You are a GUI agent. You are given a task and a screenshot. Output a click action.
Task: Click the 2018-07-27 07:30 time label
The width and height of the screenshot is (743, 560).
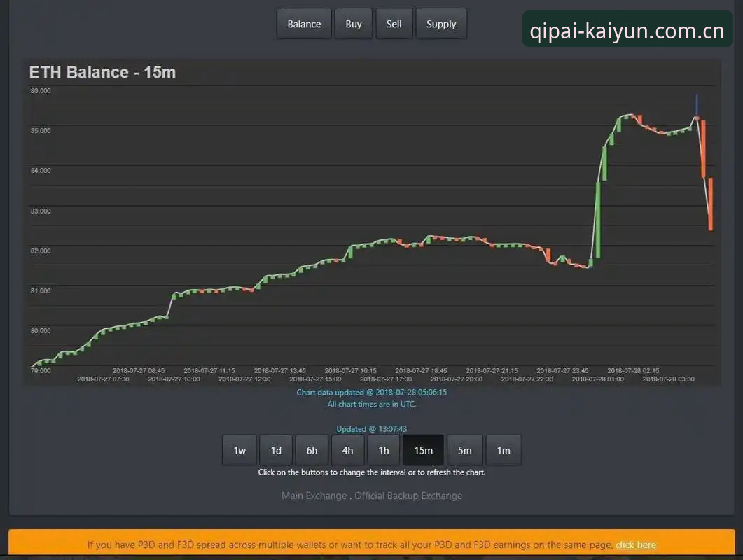pos(104,379)
